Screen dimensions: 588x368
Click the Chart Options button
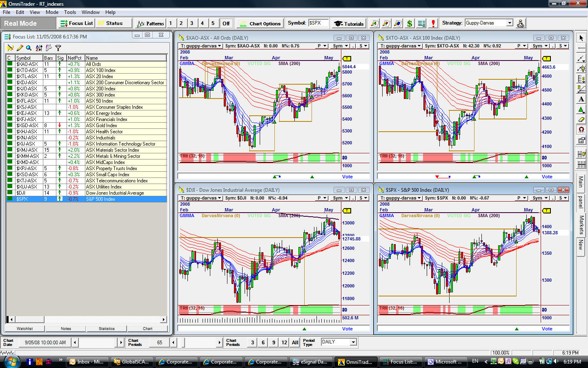[x=260, y=23]
